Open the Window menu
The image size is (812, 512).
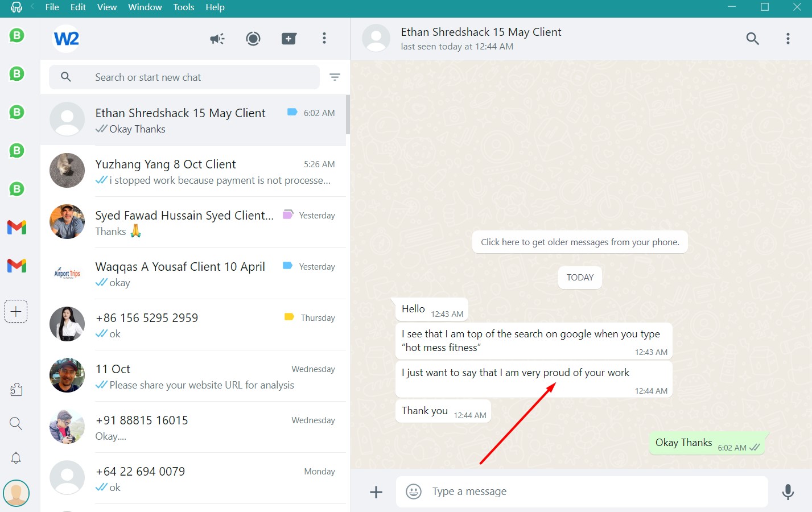tap(145, 7)
